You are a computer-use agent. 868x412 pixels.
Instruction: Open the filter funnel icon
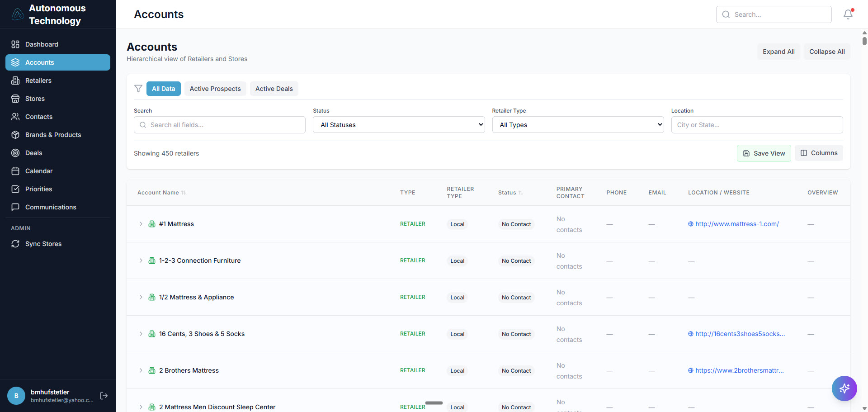(x=138, y=89)
